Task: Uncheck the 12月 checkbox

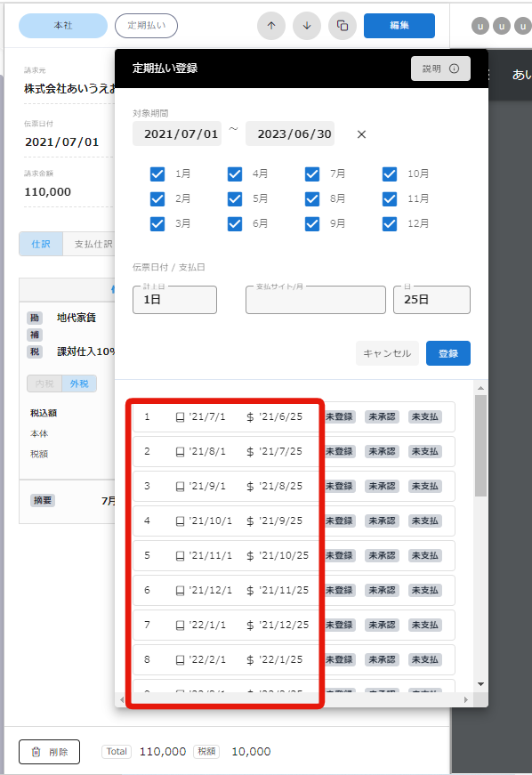Action: pyautogui.click(x=390, y=223)
